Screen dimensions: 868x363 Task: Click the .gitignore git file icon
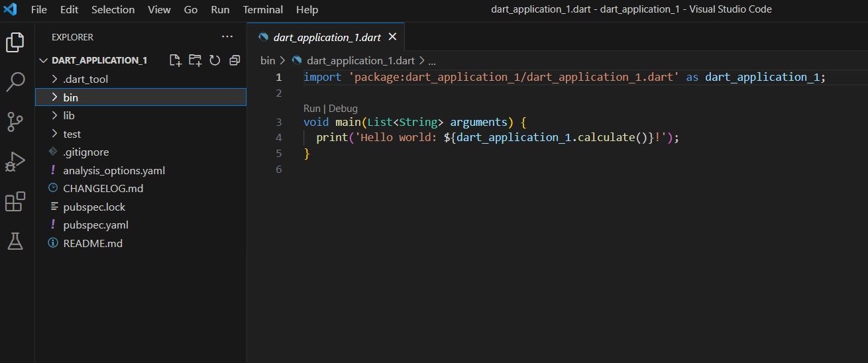[x=53, y=152]
